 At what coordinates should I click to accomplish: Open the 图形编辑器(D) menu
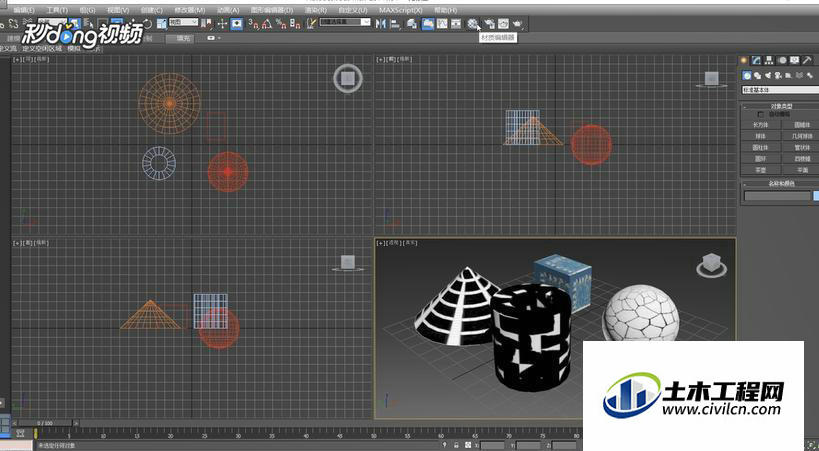click(272, 10)
